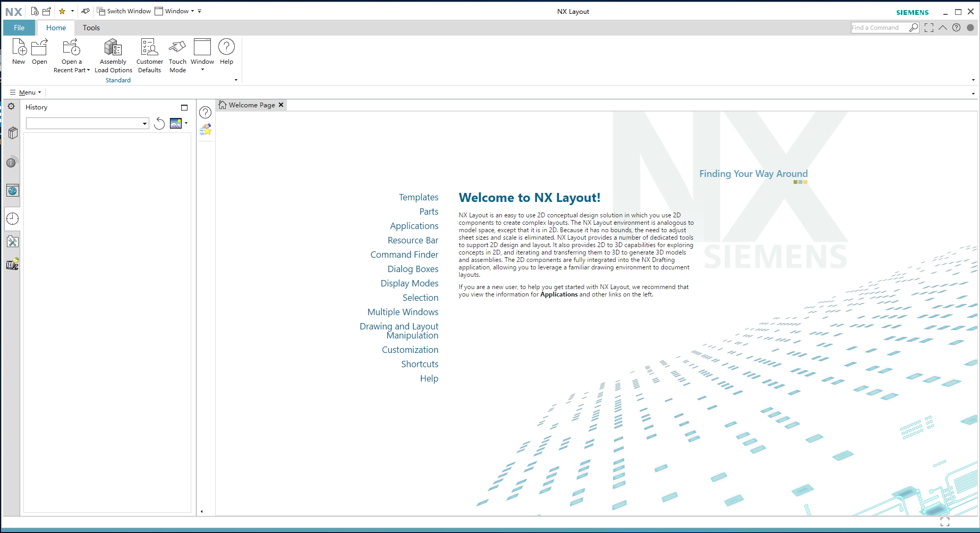Close the Welcome Page tab
This screenshot has width=980, height=533.
(x=281, y=105)
